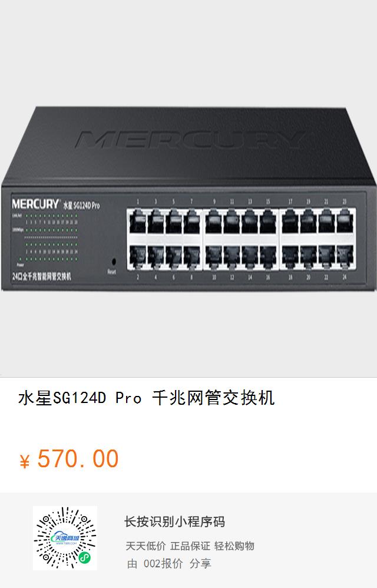Click the 570.00 price text
Screen dimensions: 377x588
pos(78,458)
